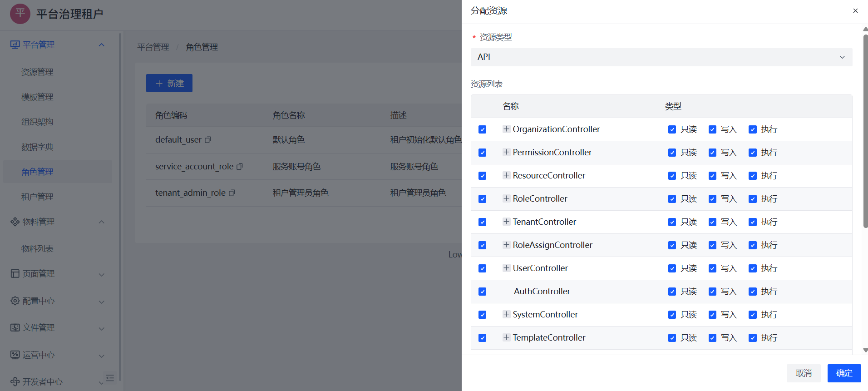Click the 平 tenant avatar logo
Screen dimensions: 868x391
click(x=20, y=14)
